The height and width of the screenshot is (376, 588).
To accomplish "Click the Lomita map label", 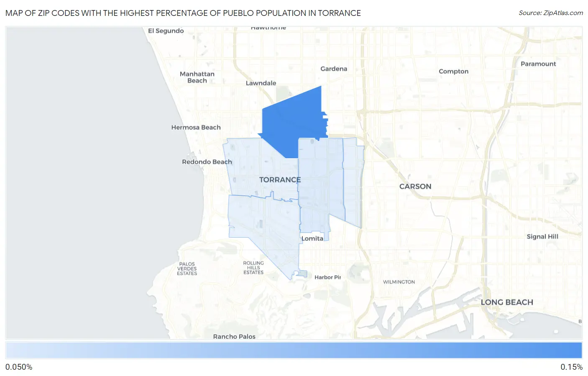I will coord(312,238).
